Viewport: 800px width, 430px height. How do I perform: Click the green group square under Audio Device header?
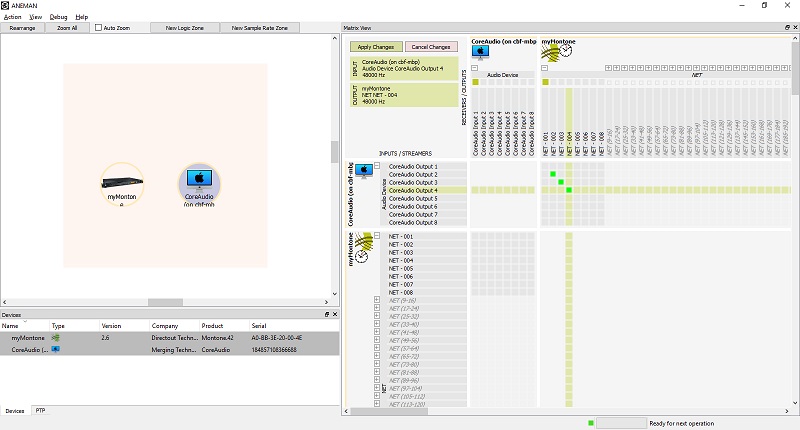pos(475,82)
